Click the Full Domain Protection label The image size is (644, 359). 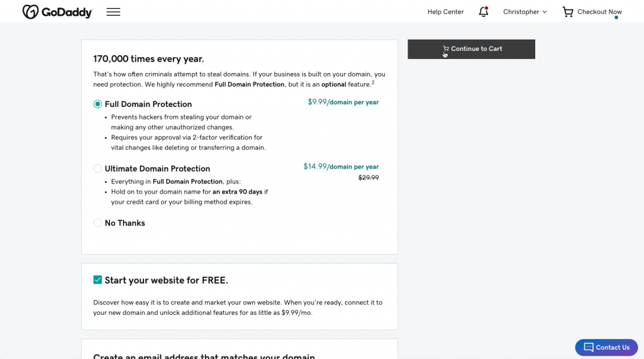[148, 104]
